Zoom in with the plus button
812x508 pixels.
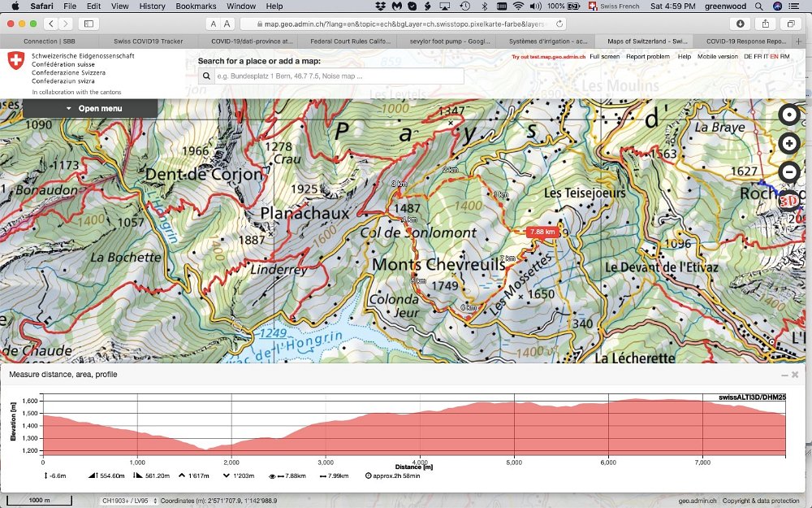point(788,144)
